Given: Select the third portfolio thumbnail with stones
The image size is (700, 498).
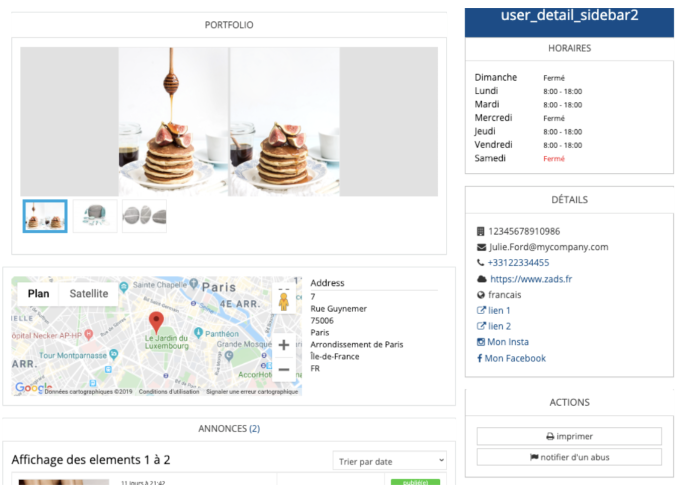Looking at the screenshot, I should click(144, 216).
